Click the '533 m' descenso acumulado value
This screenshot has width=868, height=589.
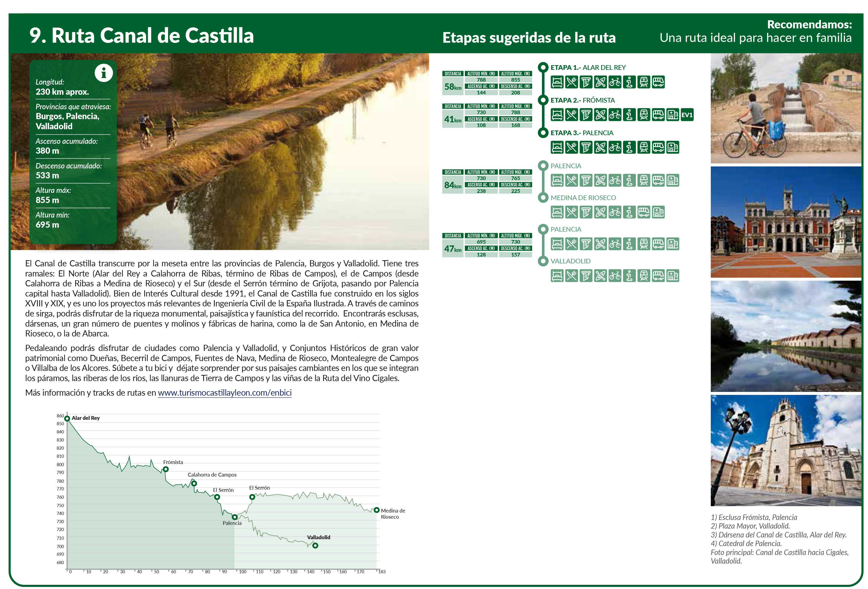(47, 175)
